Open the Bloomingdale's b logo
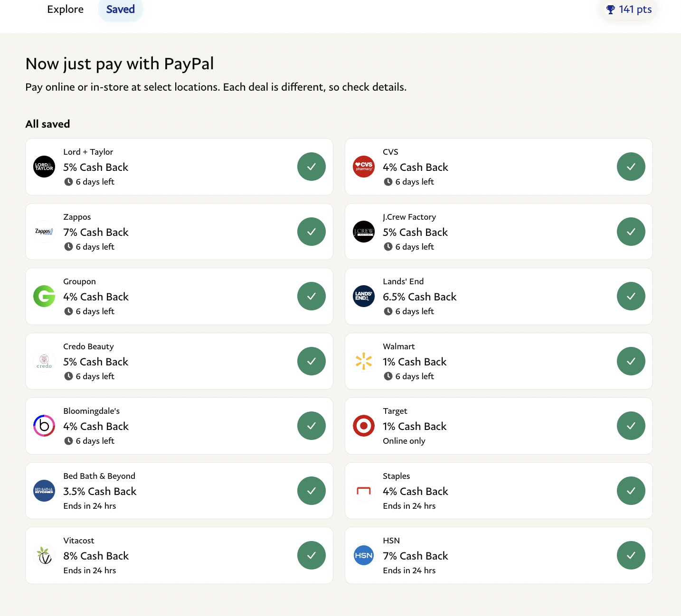The height and width of the screenshot is (616, 681). tap(44, 426)
